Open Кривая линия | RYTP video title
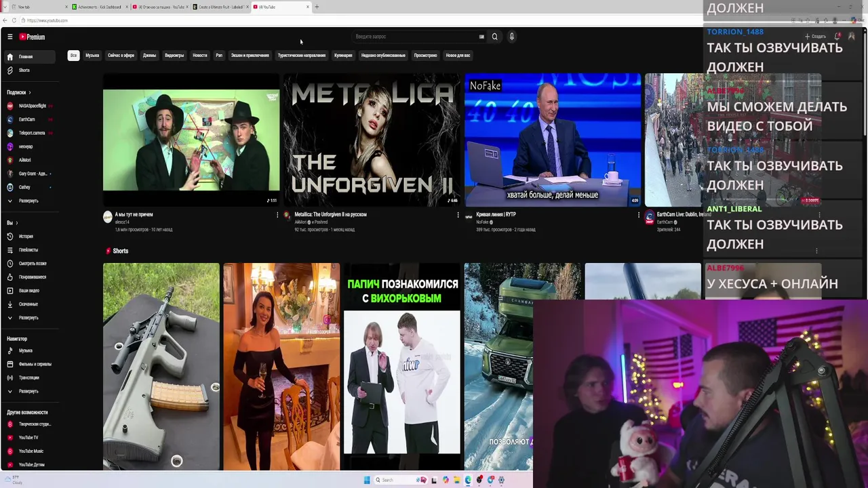The height and width of the screenshot is (488, 868). 496,214
